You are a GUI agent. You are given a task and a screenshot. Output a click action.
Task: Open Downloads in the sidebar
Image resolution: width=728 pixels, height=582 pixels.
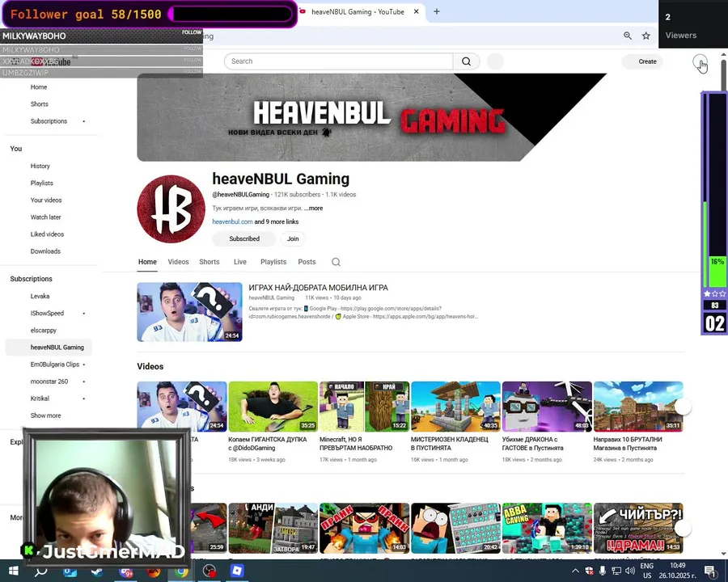coord(45,251)
